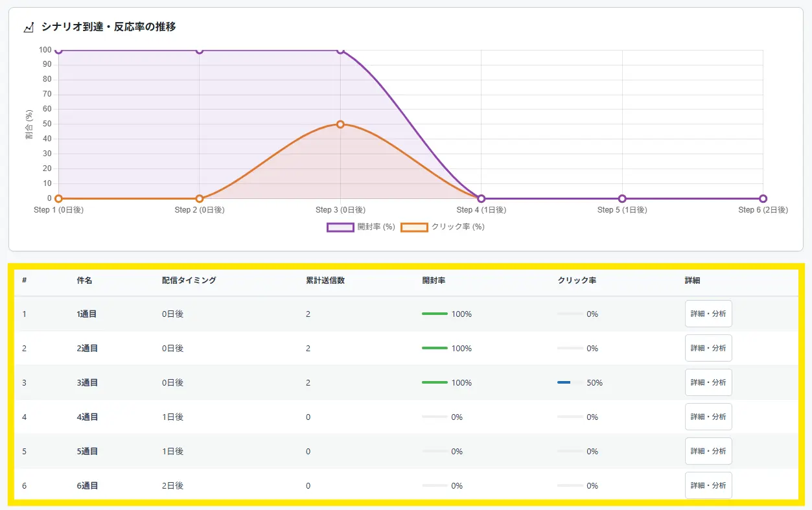Toggle the クリック率 (%) legend swatch
812x510 pixels.
coord(414,227)
